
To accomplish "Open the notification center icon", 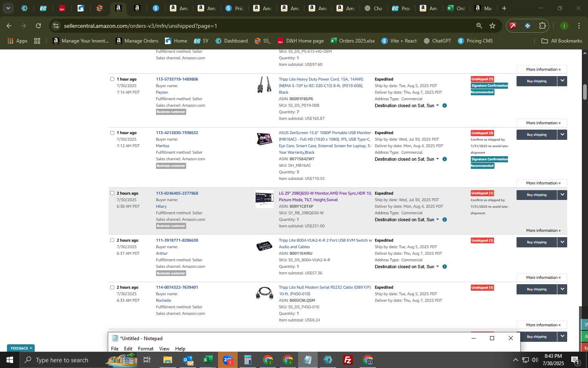I will [x=575, y=360].
